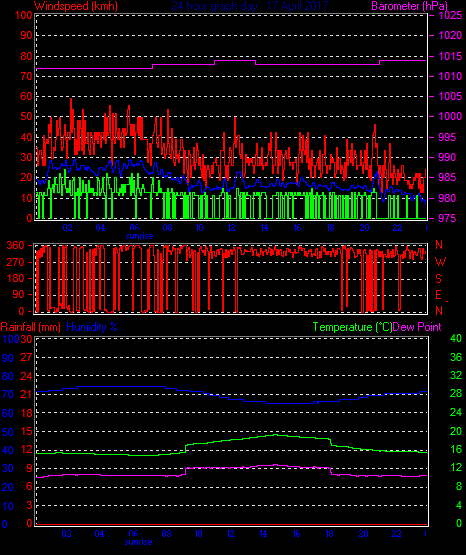Select the '9' rainfall axis value
The height and width of the screenshot is (555, 466).
[x=29, y=468]
